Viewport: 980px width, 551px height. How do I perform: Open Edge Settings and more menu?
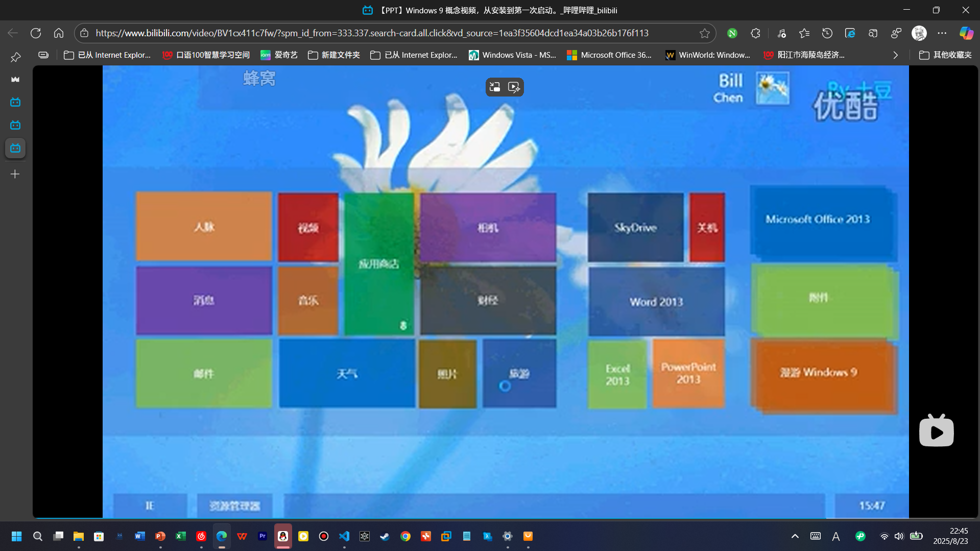942,33
